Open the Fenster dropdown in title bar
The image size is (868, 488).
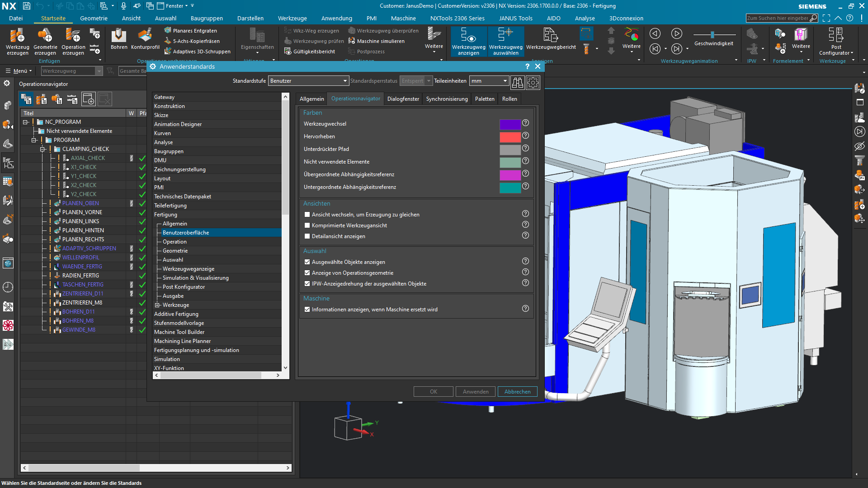[x=175, y=6]
